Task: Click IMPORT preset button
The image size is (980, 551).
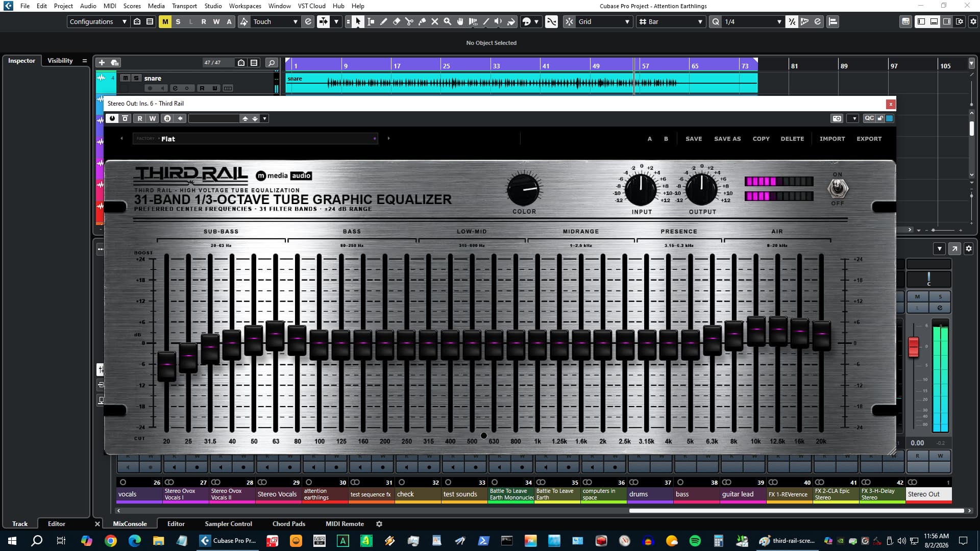Action: pos(832,139)
